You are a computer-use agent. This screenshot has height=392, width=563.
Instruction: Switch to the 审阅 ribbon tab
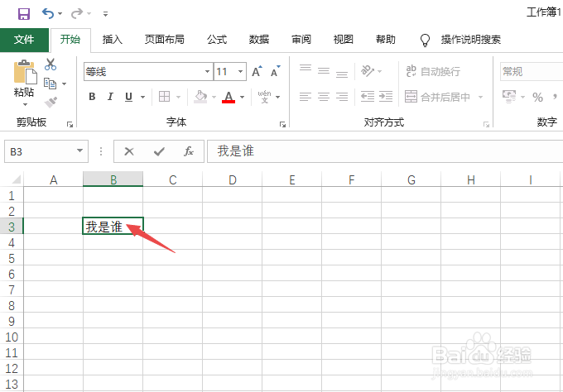(301, 40)
